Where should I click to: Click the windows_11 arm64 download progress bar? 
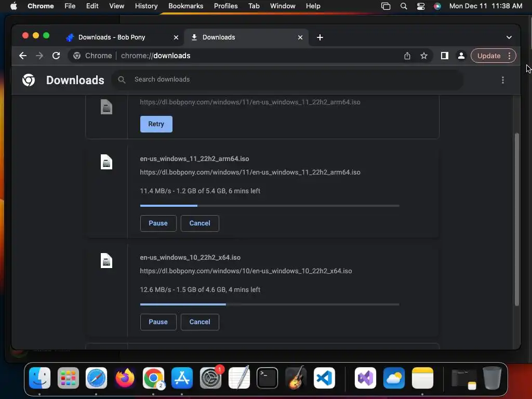click(x=270, y=206)
